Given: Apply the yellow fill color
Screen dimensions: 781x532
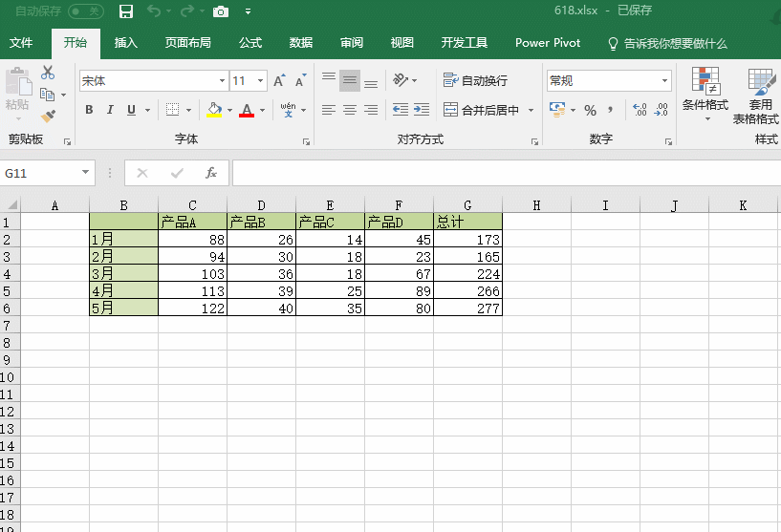Looking at the screenshot, I should tap(214, 110).
